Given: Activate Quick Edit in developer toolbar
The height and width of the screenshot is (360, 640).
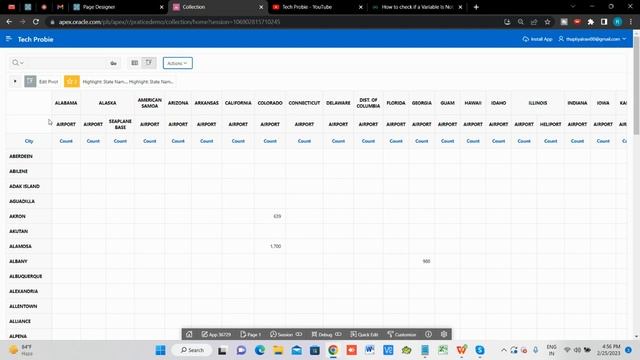Looking at the screenshot, I should [364, 334].
